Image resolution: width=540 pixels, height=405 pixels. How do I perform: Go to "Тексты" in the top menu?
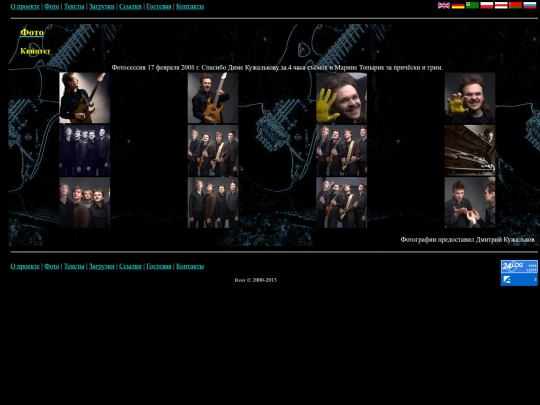74,7
